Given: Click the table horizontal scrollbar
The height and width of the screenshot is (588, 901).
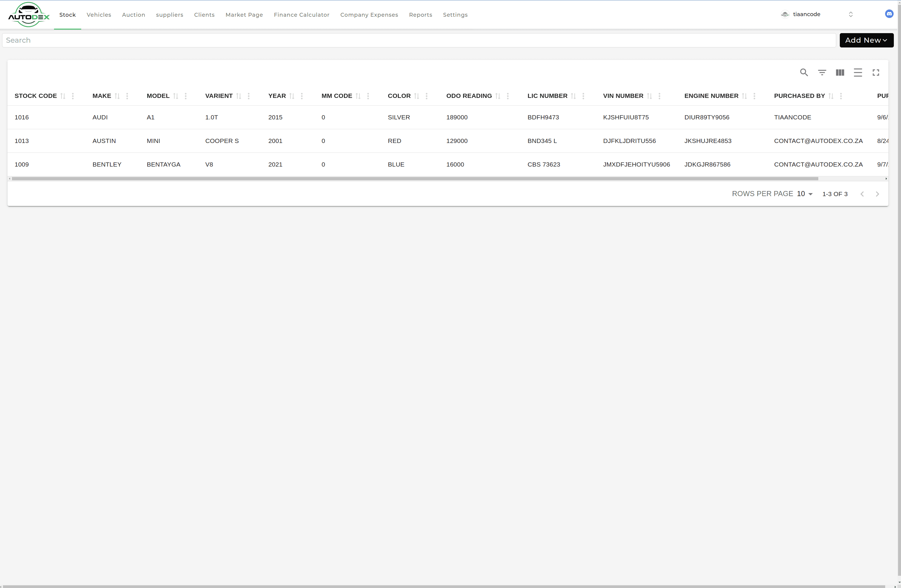Looking at the screenshot, I should (x=415, y=178).
